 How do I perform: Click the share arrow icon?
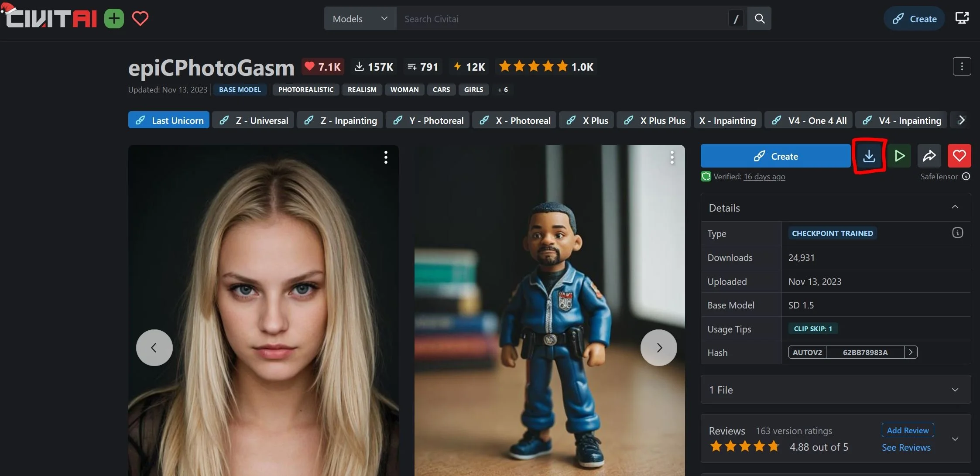[929, 156]
